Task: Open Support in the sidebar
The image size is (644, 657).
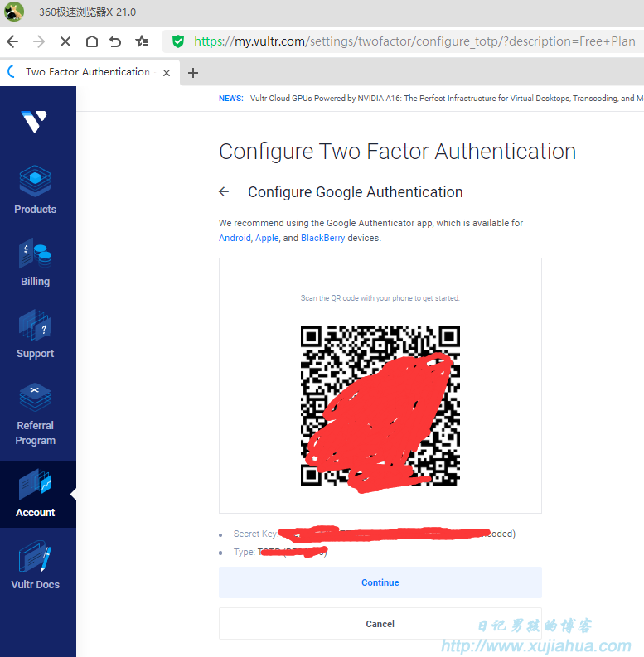Action: click(x=35, y=335)
